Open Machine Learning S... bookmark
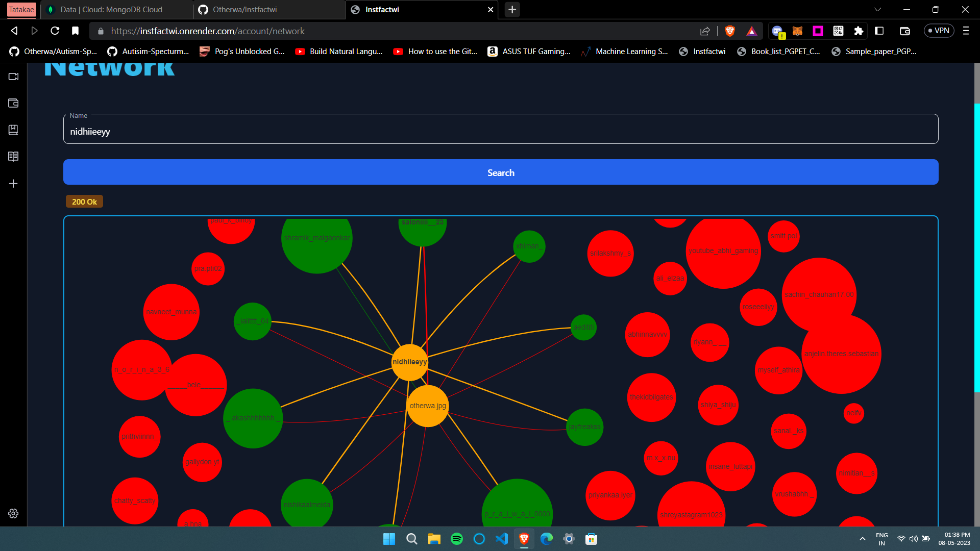 625,52
